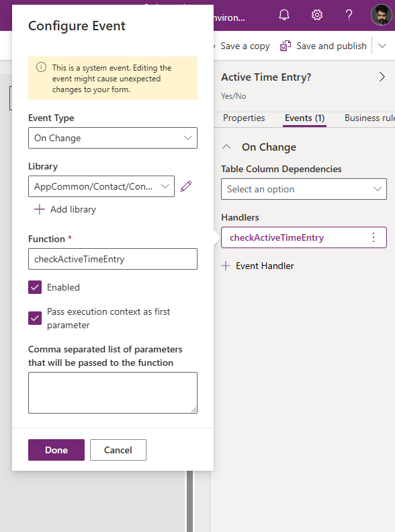Open the Library dropdown
Screen dimensions: 395x532
(x=101, y=186)
